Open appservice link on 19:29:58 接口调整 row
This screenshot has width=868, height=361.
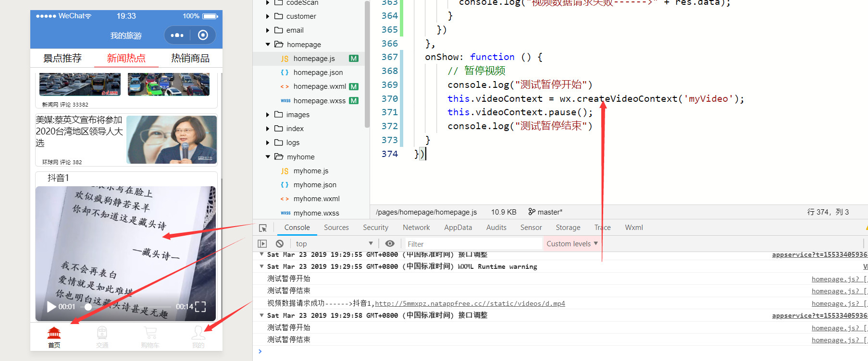[819, 315]
